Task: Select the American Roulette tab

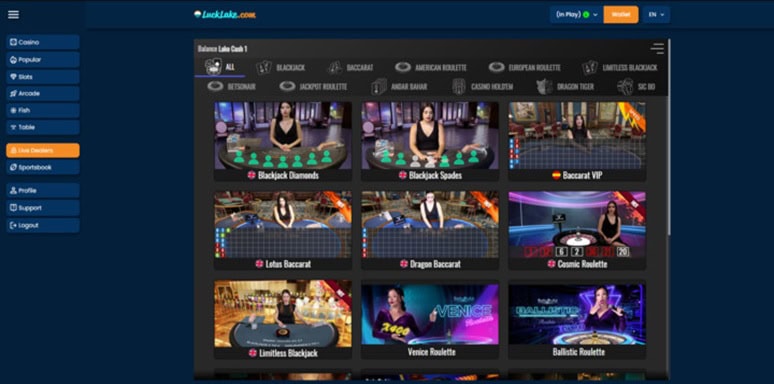Action: [430, 67]
